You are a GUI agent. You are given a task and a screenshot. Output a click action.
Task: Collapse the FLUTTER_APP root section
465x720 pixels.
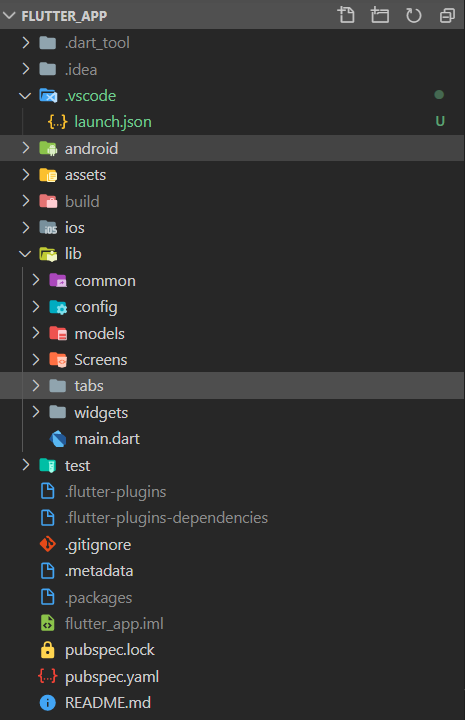point(9,16)
